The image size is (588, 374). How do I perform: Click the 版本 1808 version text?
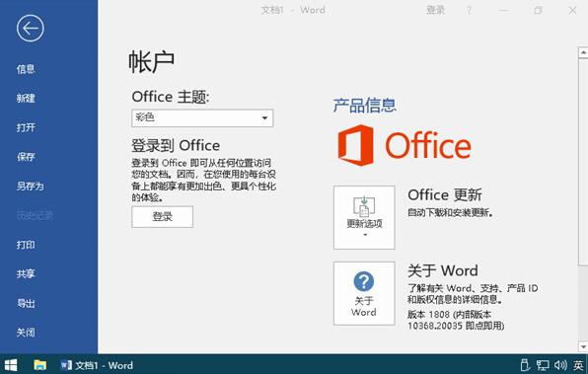[x=456, y=320]
